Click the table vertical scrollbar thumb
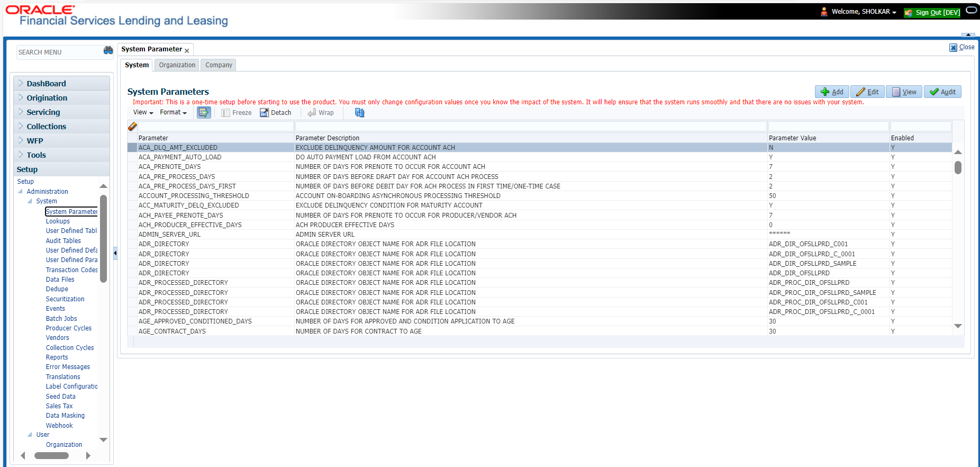 (958, 168)
